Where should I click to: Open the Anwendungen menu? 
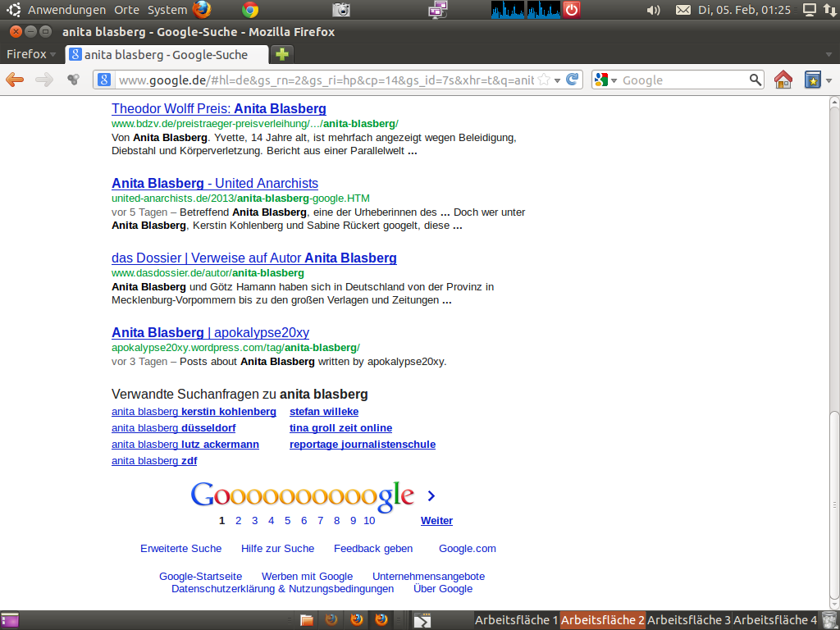pyautogui.click(x=67, y=10)
